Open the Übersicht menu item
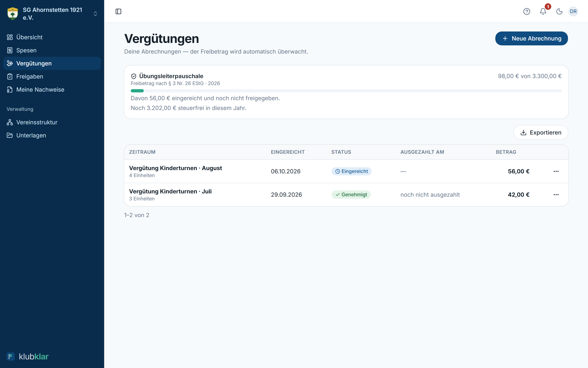 (52, 37)
